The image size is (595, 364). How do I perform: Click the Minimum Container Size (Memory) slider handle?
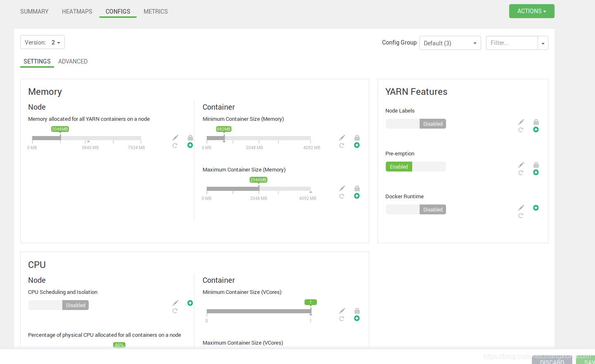tap(224, 138)
